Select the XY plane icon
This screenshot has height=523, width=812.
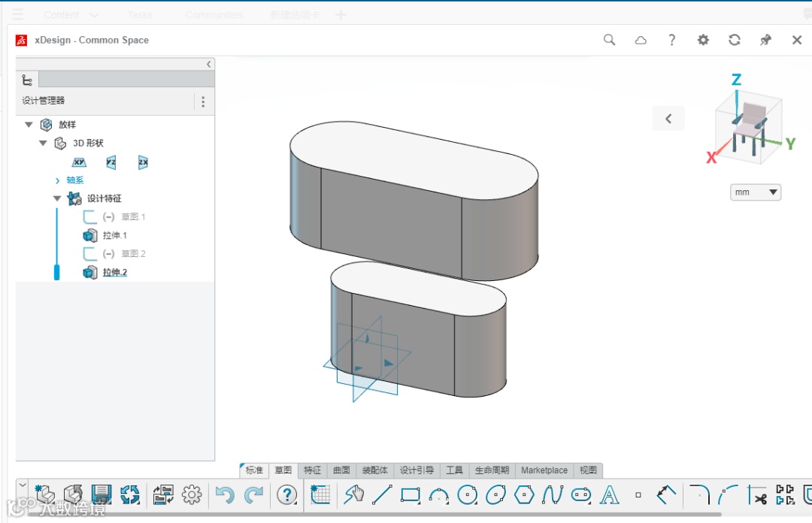[79, 162]
